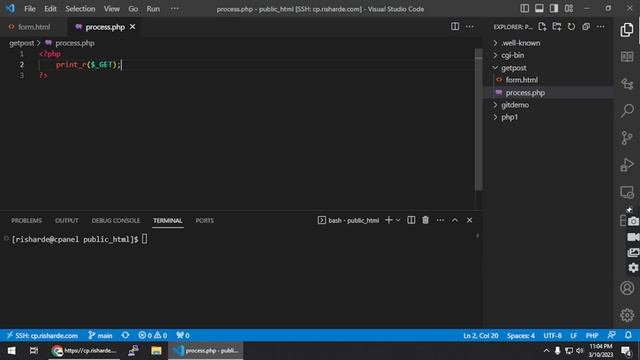640x360 pixels.
Task: Open the Run and Debug view
Action: 627,164
